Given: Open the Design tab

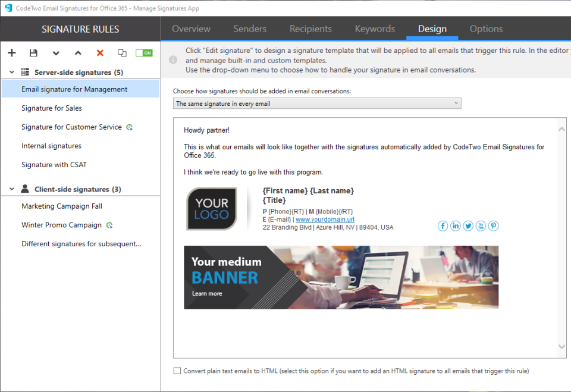Looking at the screenshot, I should tap(432, 29).
